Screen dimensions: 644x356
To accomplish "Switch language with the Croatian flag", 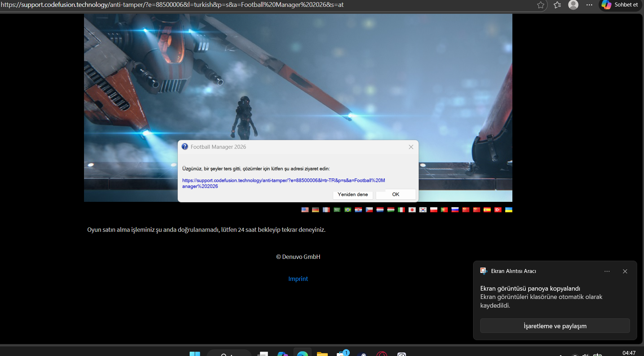I will (358, 210).
